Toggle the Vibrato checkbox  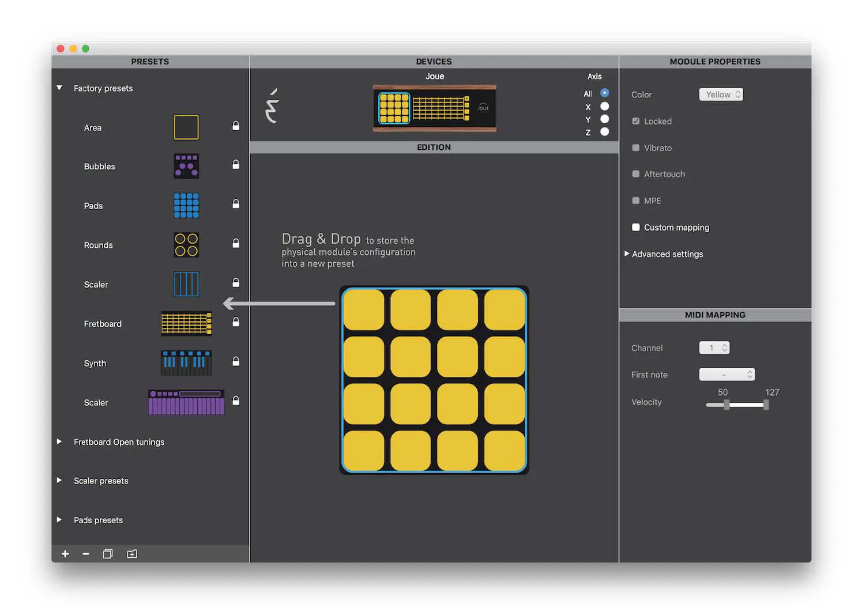coord(635,148)
